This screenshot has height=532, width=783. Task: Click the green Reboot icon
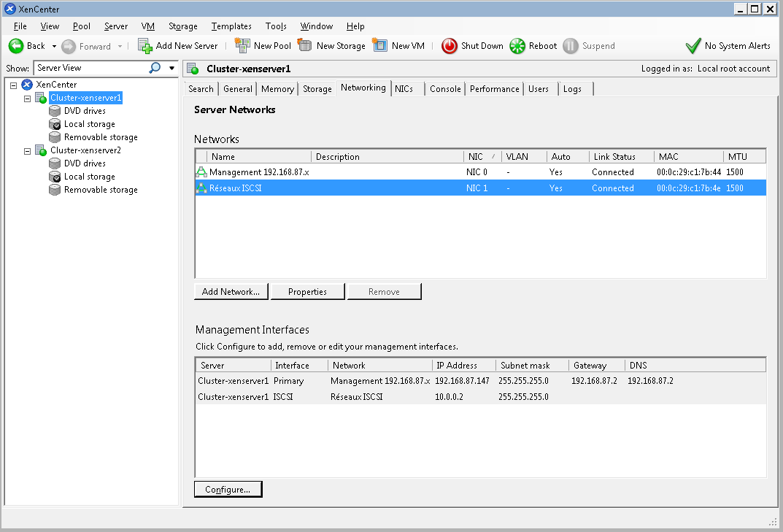(517, 46)
